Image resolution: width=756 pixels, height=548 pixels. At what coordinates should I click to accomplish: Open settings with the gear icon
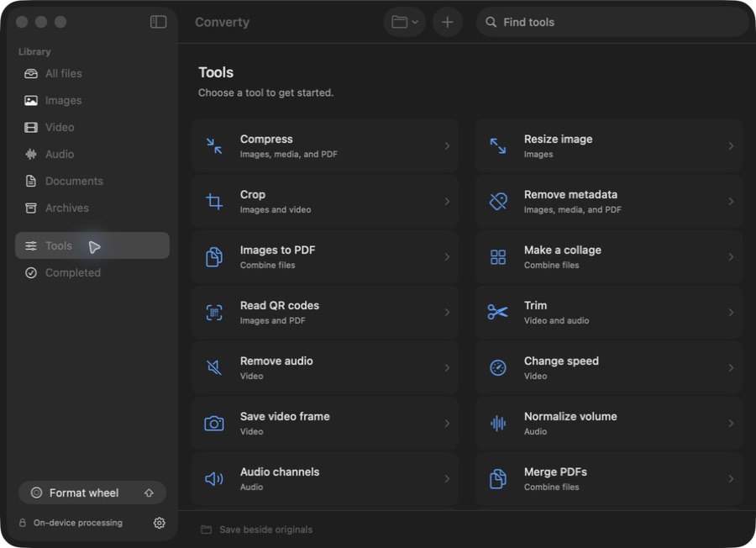(x=159, y=523)
